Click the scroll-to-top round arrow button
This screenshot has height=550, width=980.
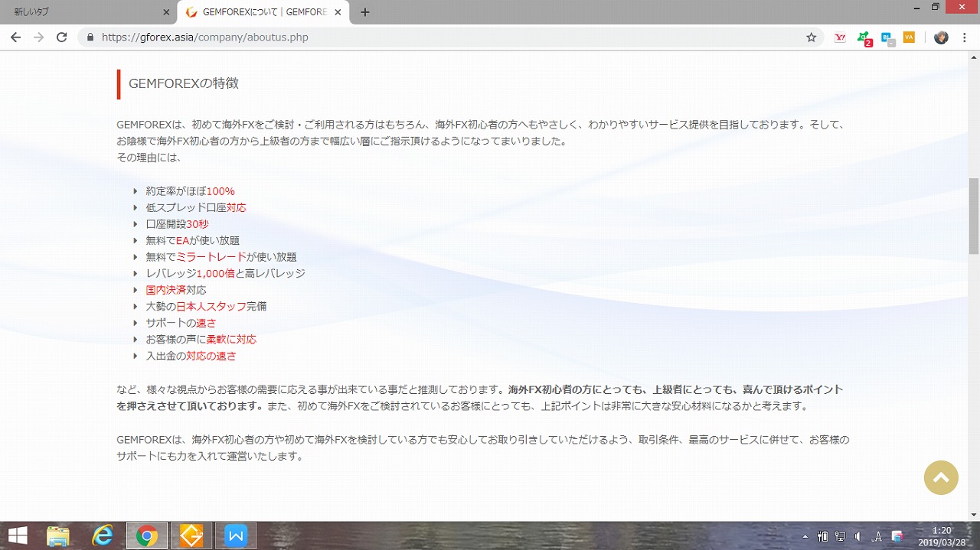click(x=941, y=478)
